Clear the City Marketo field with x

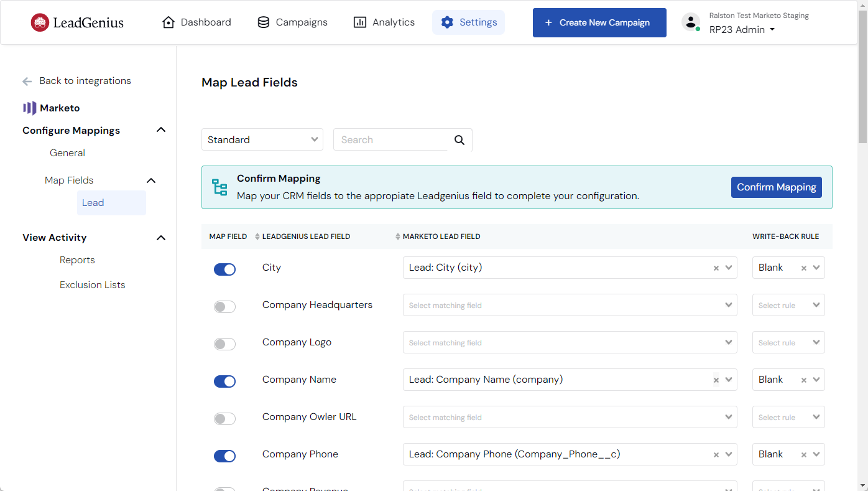716,268
